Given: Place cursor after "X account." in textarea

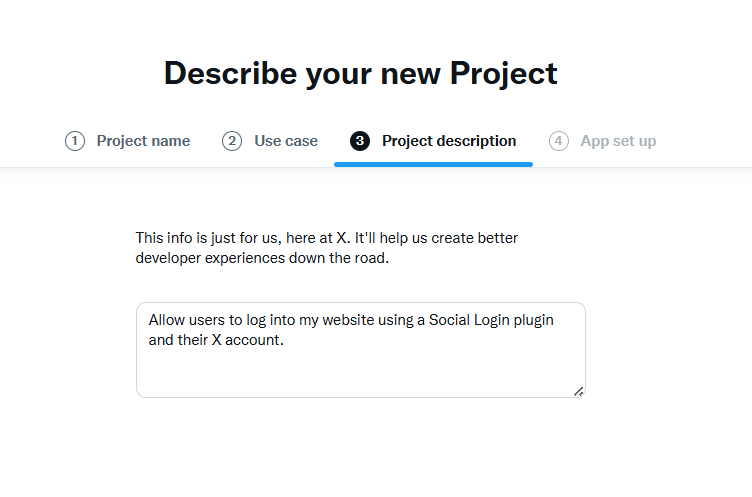Looking at the screenshot, I should point(287,340).
